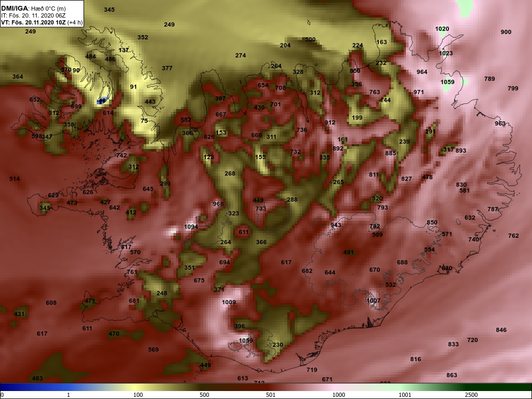
Task: Click the offshore value 789
Action: pos(489,79)
